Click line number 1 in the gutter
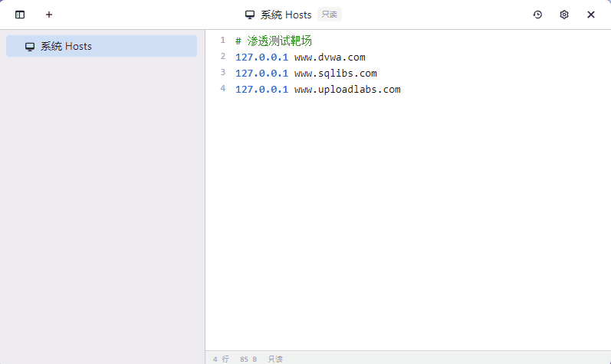The height and width of the screenshot is (364, 611). point(222,40)
